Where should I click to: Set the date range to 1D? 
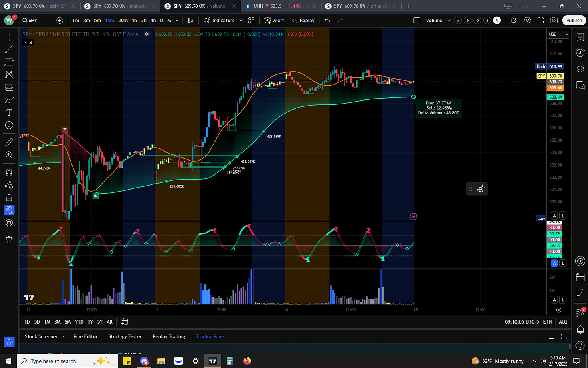pos(27,322)
